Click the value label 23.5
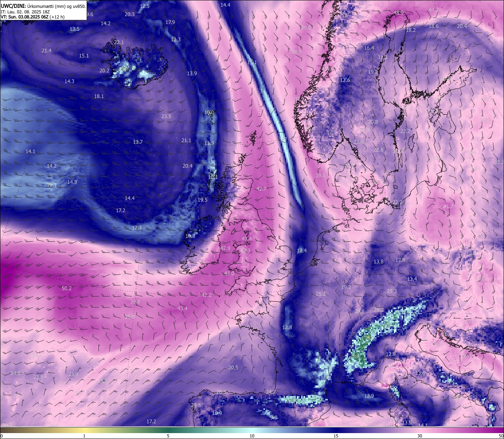This screenshot has width=504, height=439. pyautogui.click(x=166, y=116)
